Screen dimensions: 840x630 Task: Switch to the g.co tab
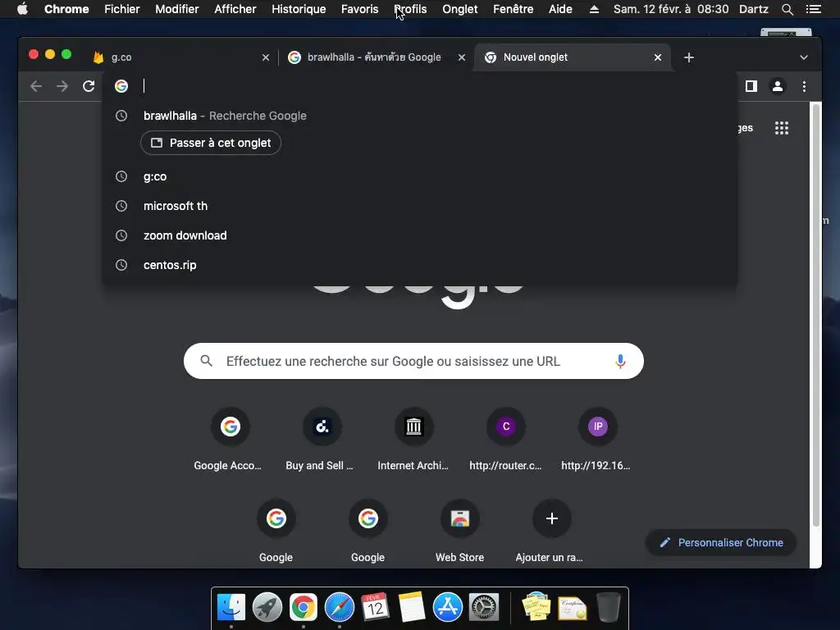coord(180,57)
